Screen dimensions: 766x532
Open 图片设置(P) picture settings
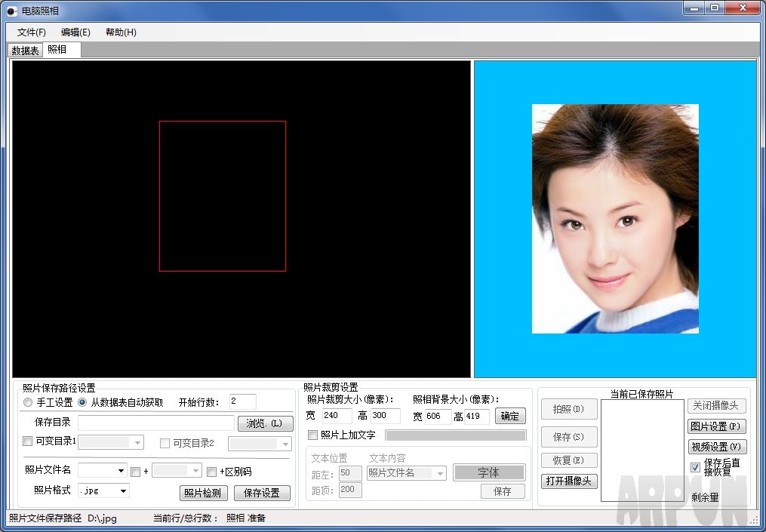(716, 426)
